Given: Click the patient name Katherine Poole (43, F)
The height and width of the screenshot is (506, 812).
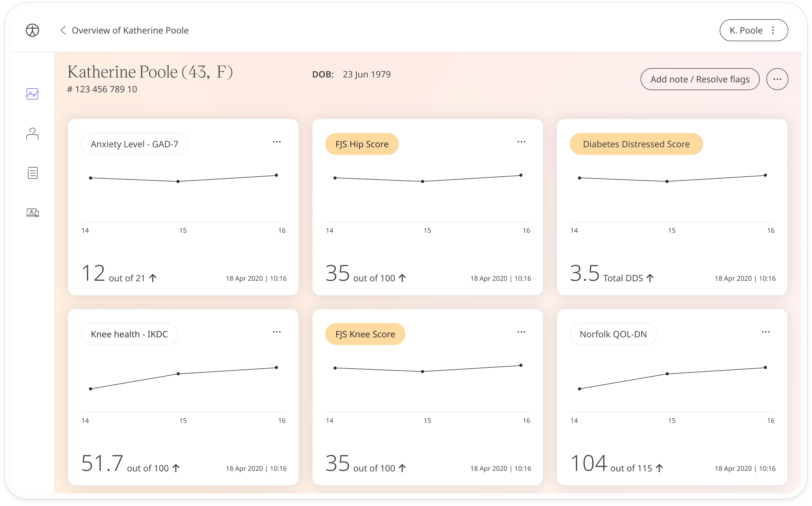Looking at the screenshot, I should point(150,72).
